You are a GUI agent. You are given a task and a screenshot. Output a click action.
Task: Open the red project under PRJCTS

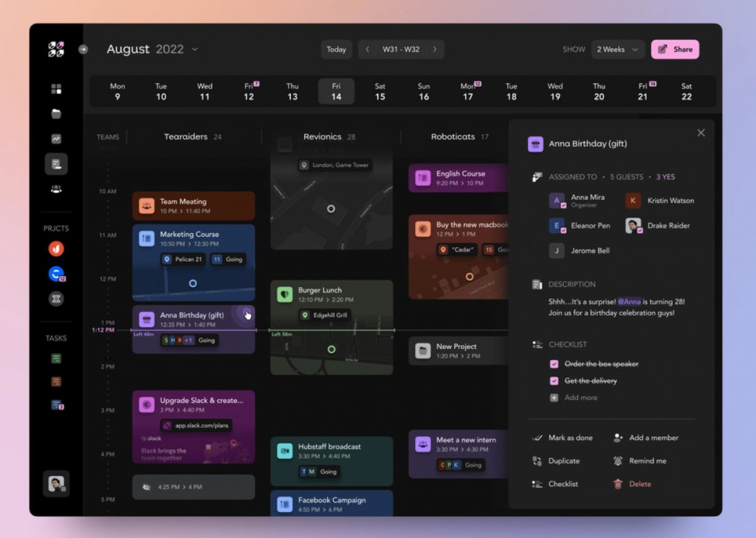[x=55, y=249]
